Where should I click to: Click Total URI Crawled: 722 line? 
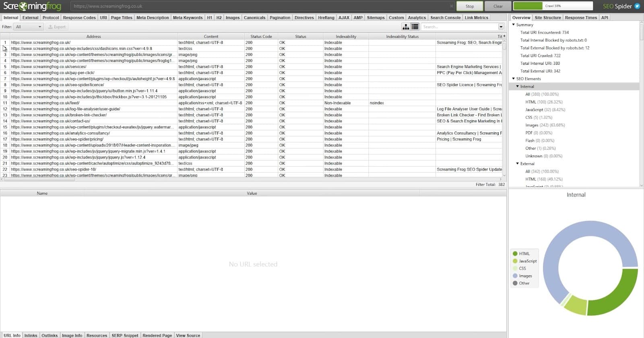pos(540,56)
